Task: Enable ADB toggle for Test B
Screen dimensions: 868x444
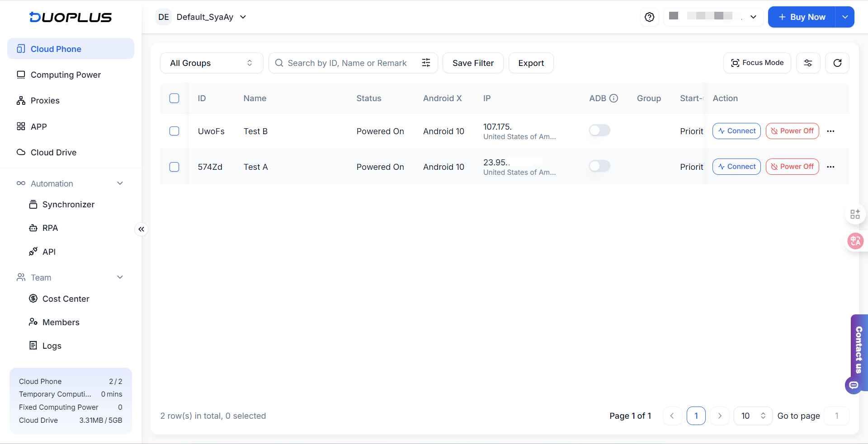Action: point(599,131)
